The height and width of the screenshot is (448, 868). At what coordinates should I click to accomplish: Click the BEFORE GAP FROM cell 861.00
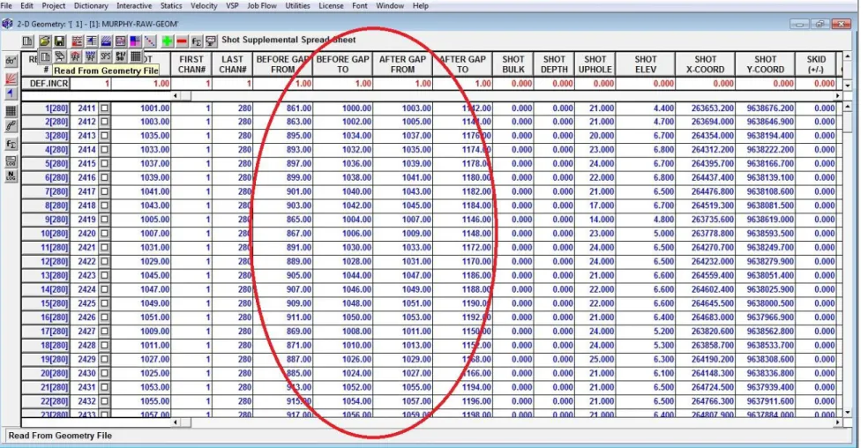point(282,108)
